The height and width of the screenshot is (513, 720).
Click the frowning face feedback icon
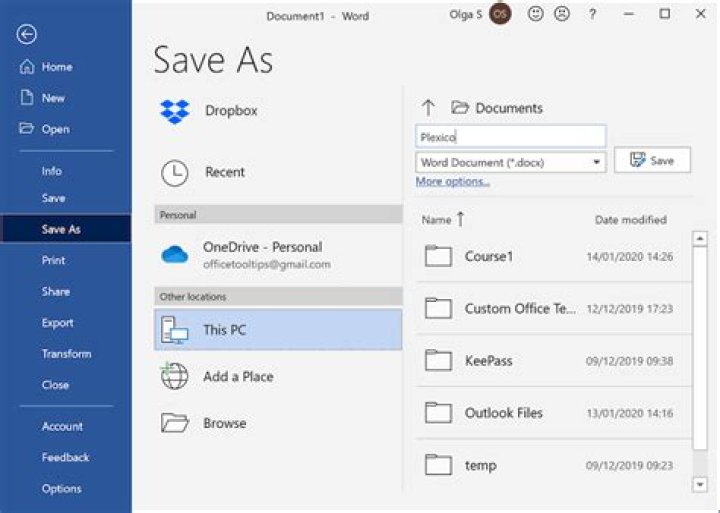[x=562, y=14]
